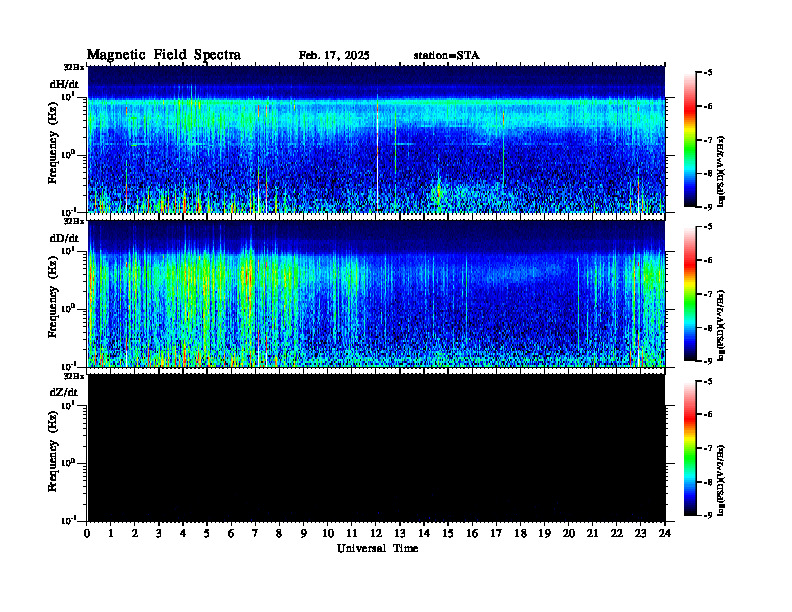Click the hour "5" tick label on time axis

point(207,533)
